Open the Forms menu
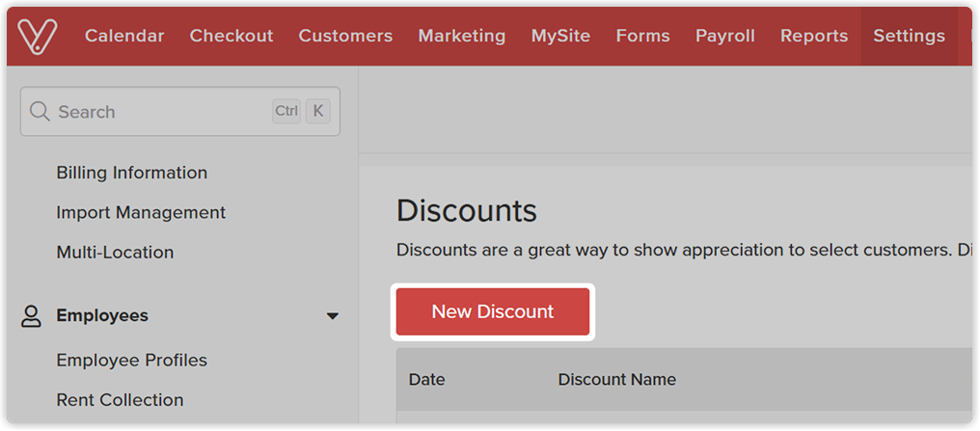 (642, 37)
